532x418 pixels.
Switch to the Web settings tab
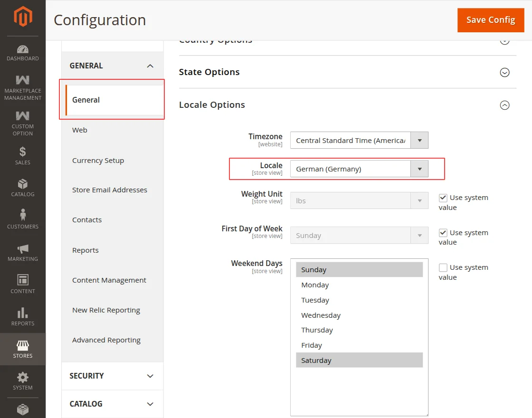click(79, 130)
